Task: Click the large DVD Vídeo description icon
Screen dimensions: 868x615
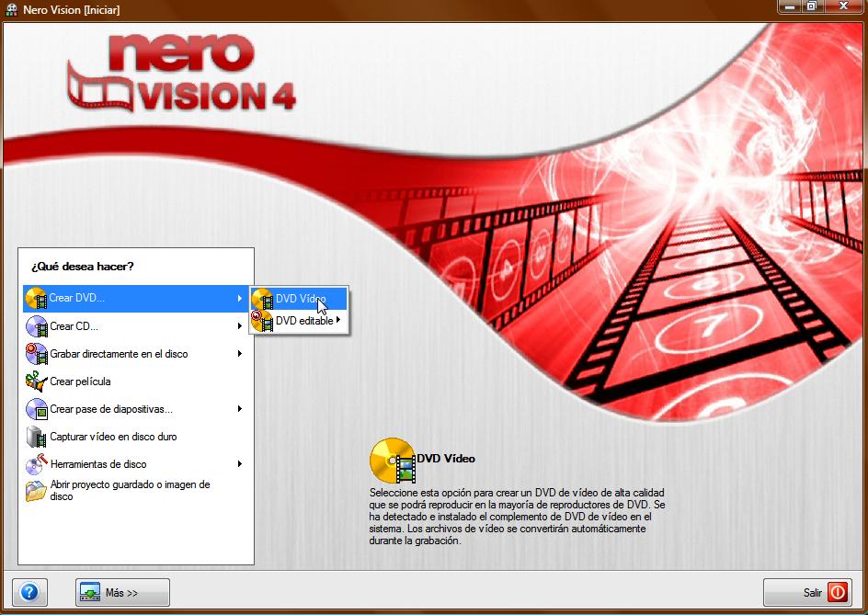Action: [x=393, y=460]
